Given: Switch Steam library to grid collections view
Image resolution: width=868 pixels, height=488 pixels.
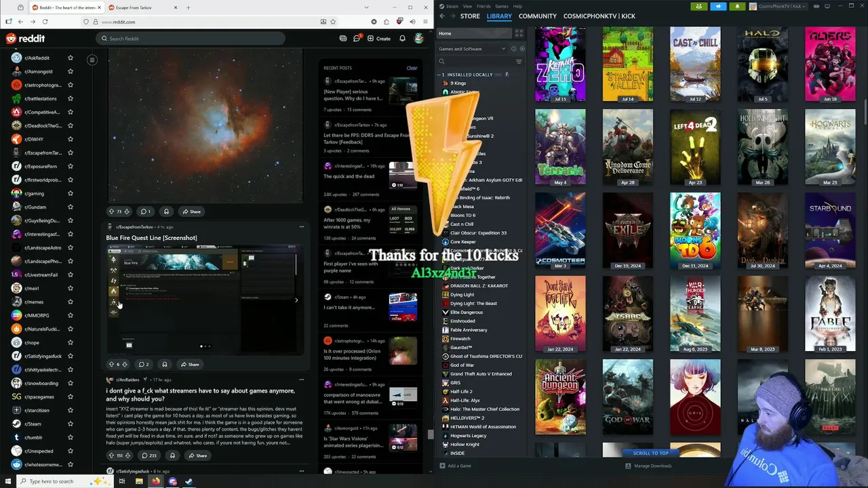Looking at the screenshot, I should (519, 33).
